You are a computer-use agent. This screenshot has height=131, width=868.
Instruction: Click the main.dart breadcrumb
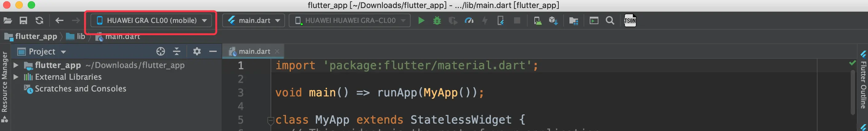coord(118,36)
